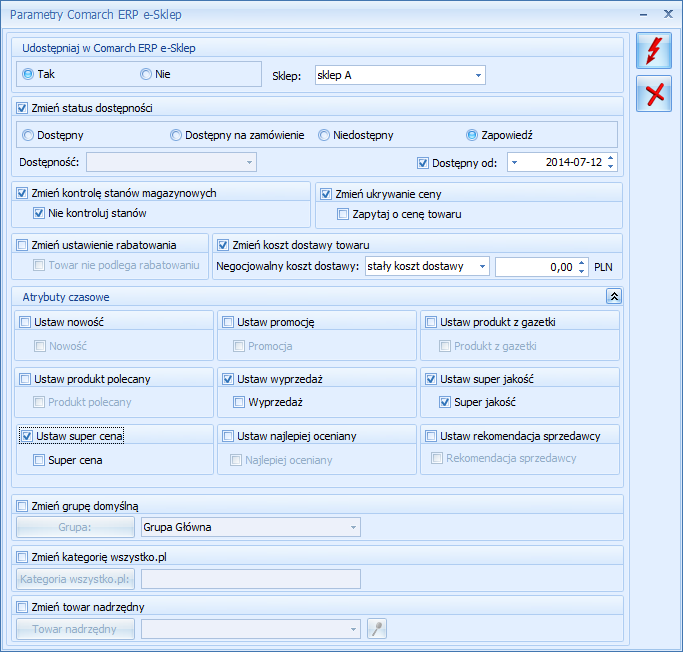The height and width of the screenshot is (652, 683).
Task: Toggle the Dostępny od checkbox
Action: pyautogui.click(x=423, y=163)
